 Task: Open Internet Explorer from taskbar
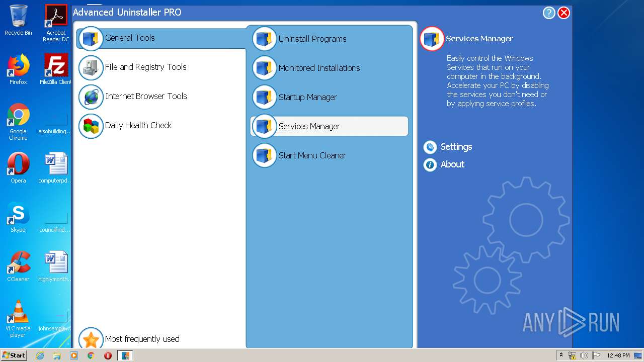pyautogui.click(x=40, y=355)
